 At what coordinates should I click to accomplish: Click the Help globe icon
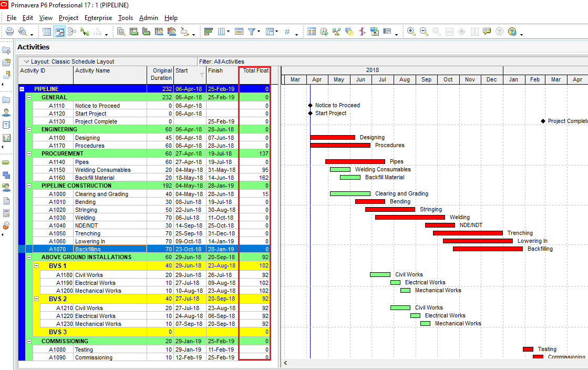pyautogui.click(x=512, y=32)
